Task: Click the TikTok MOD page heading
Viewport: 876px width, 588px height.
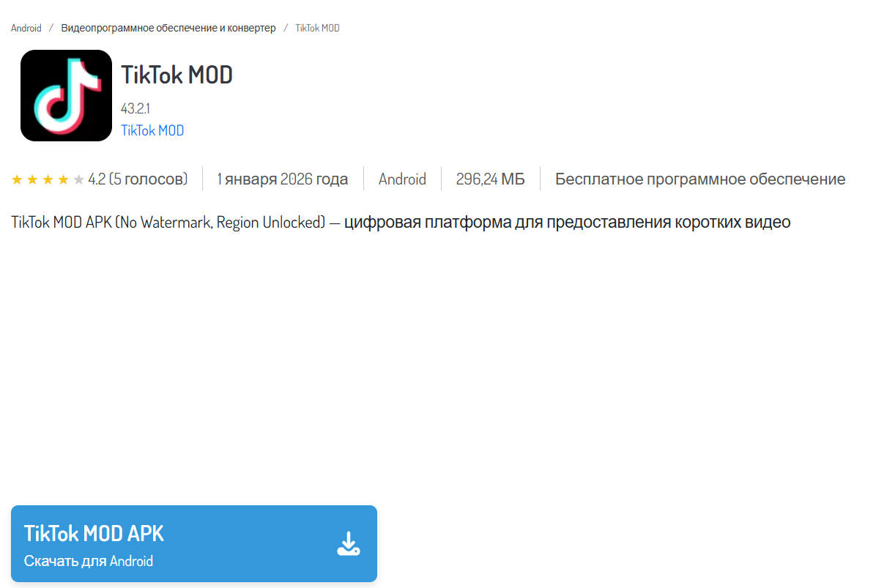Action: point(177,75)
